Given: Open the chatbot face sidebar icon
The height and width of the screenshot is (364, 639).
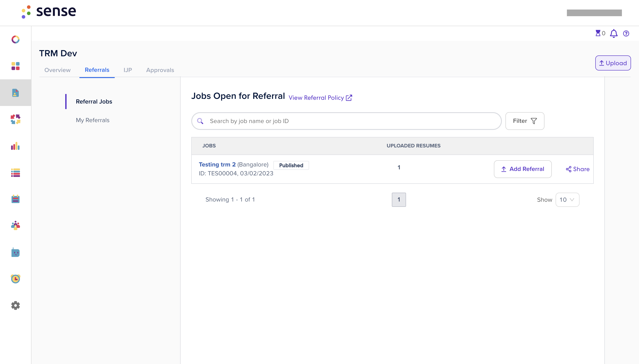Looking at the screenshot, I should click(16, 252).
